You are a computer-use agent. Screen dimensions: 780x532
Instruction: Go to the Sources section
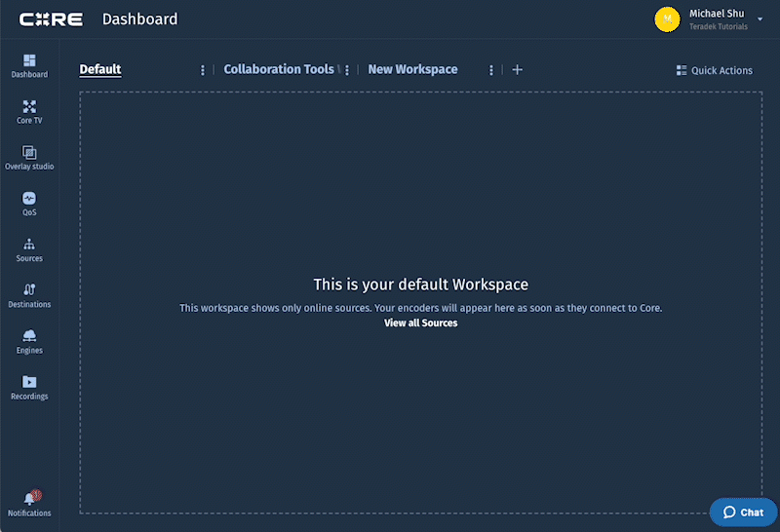(29, 249)
